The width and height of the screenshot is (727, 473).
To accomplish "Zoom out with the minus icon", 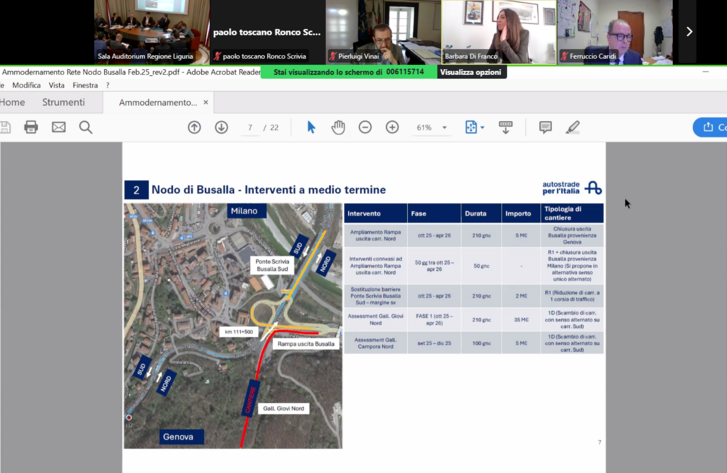I will (365, 127).
